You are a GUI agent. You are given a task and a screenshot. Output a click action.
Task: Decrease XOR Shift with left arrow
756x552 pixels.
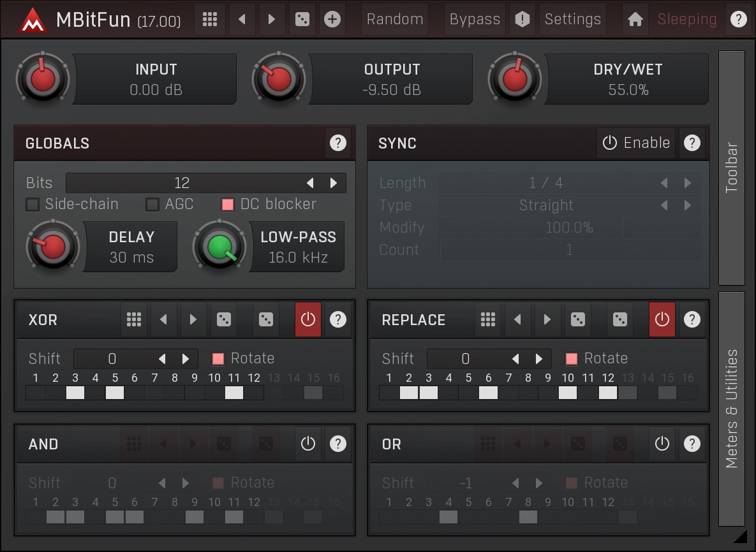tap(162, 359)
